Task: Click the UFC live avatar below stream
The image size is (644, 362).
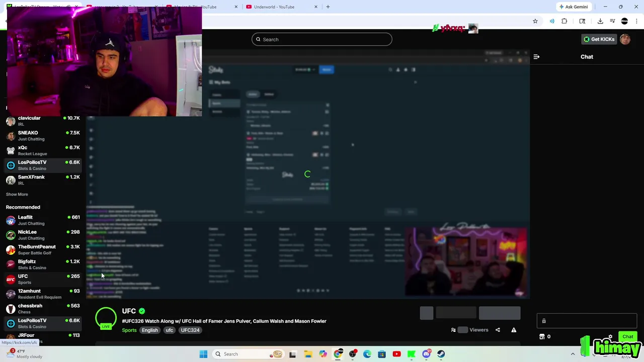Action: 106,318
